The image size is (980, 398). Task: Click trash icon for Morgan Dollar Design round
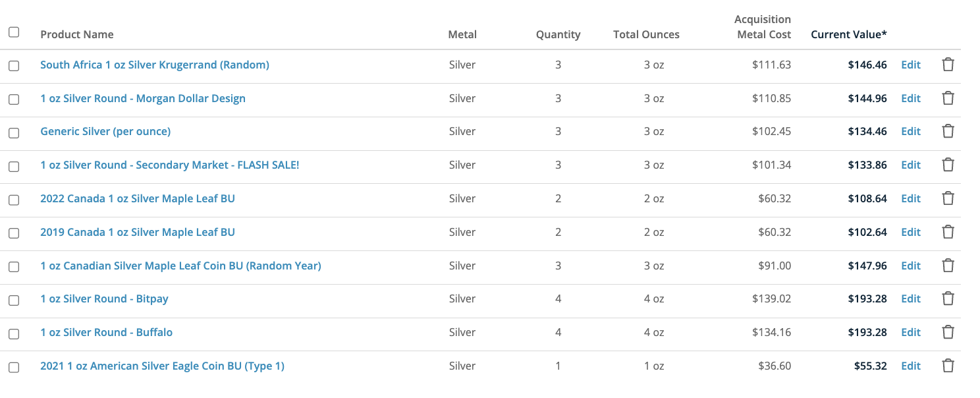pyautogui.click(x=948, y=98)
